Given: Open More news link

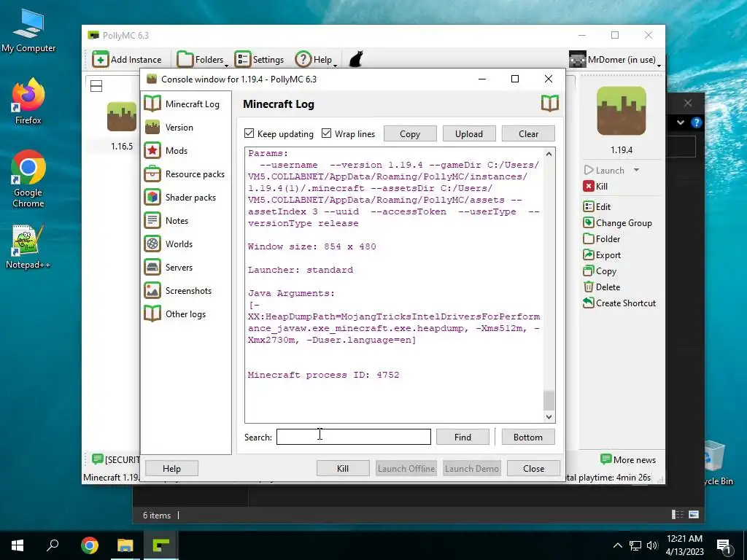Looking at the screenshot, I should [x=628, y=459].
